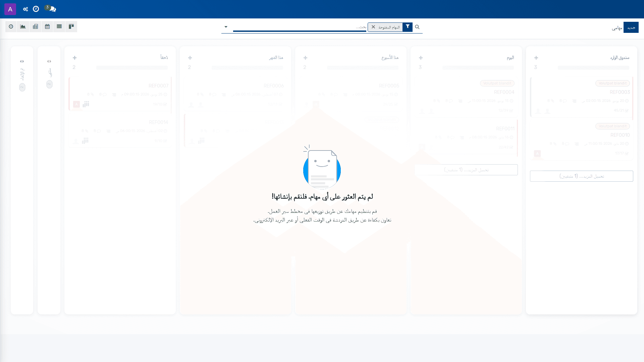
Task: Focus the بحث search input
Action: pyautogui.click(x=300, y=27)
